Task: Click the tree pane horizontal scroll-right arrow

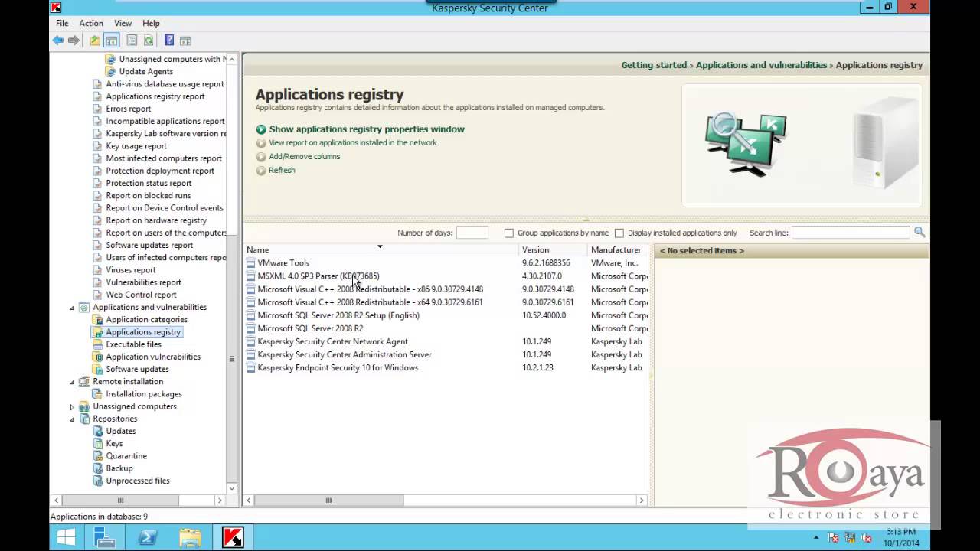Action: 220,500
